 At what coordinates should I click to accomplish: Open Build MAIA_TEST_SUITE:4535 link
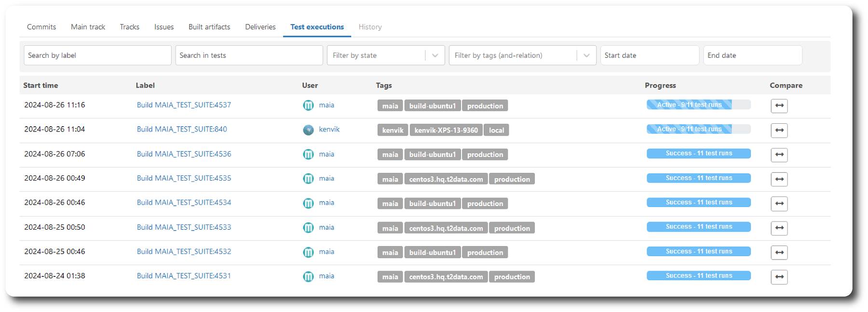click(x=184, y=178)
